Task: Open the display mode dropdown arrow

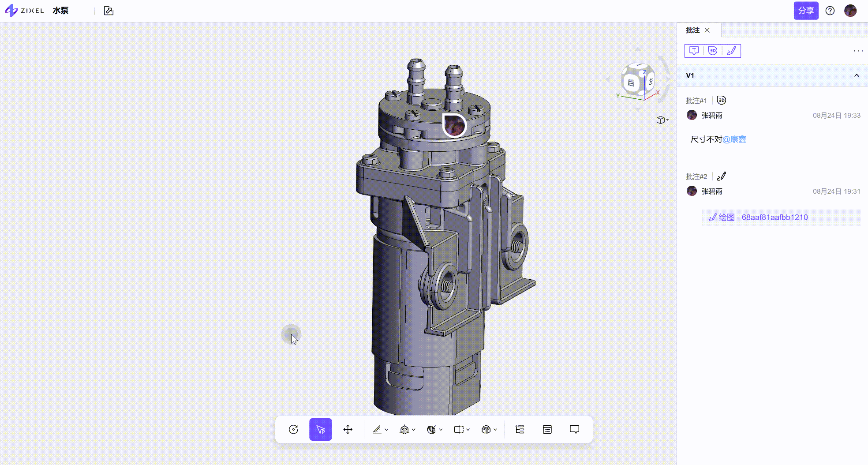Action: click(x=495, y=429)
